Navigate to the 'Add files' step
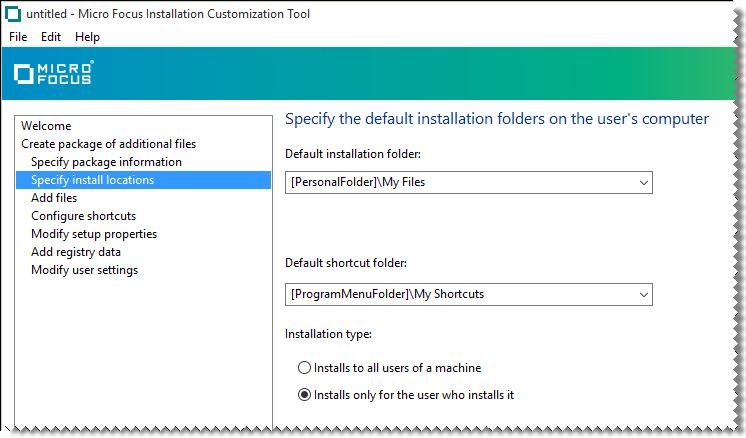The image size is (746, 438). [54, 198]
